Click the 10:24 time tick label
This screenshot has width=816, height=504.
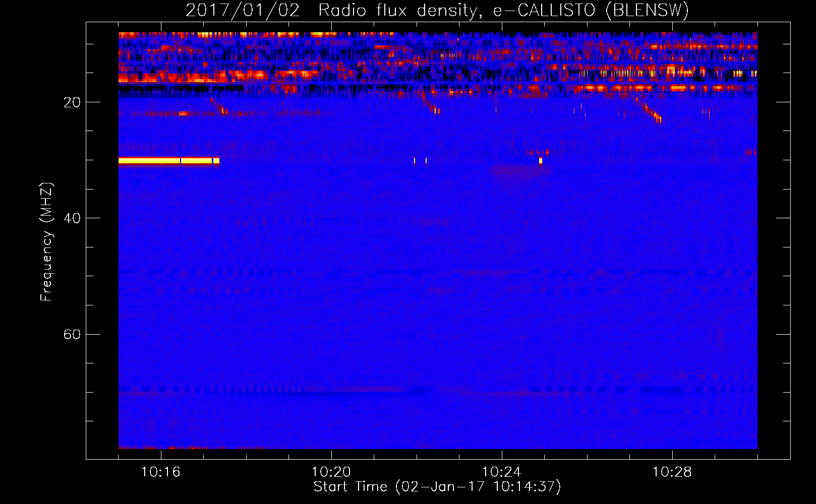click(501, 472)
